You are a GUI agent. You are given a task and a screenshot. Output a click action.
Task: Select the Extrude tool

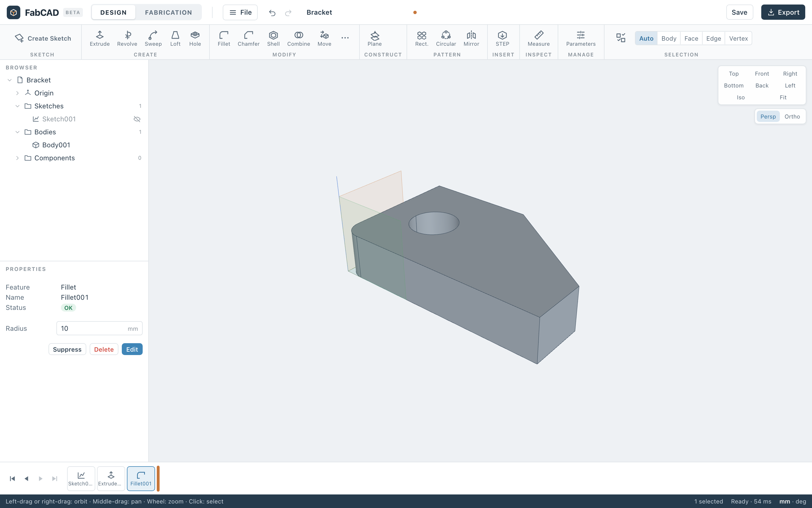tap(100, 39)
